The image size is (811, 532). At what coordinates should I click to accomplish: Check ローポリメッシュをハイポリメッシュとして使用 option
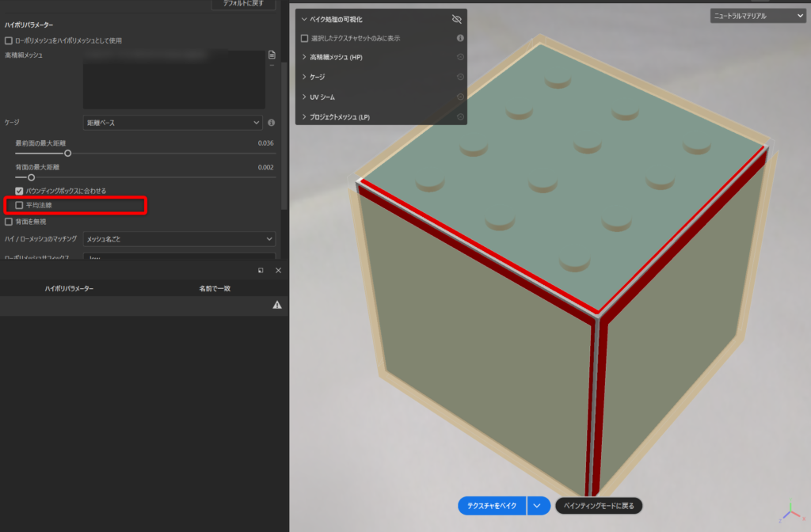click(x=9, y=40)
